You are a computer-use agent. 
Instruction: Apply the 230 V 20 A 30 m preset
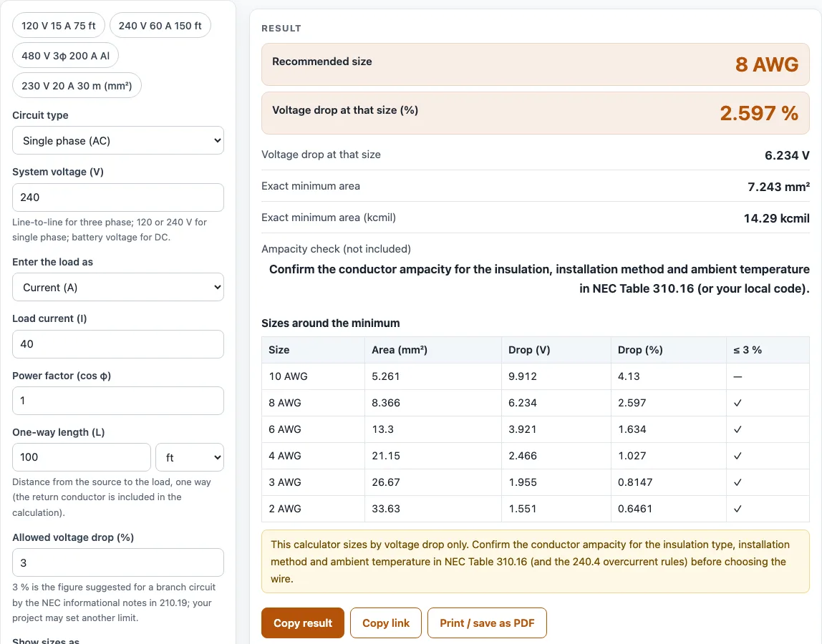tap(77, 85)
